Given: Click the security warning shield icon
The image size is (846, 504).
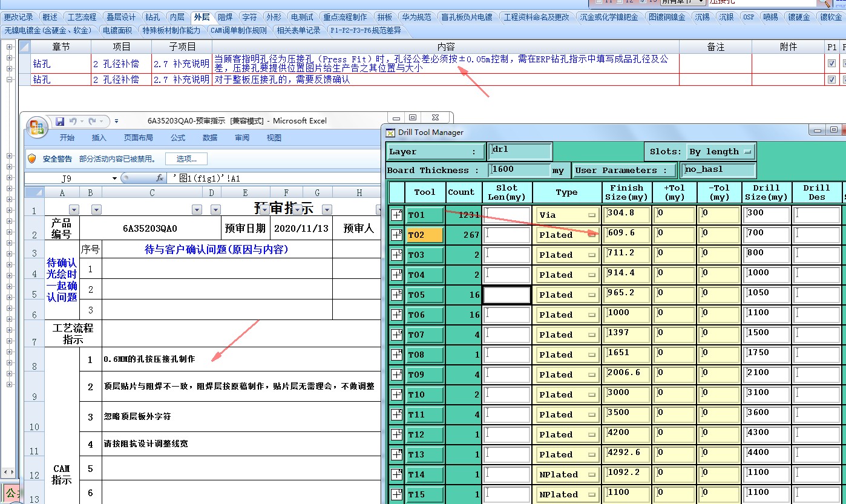Looking at the screenshot, I should (32, 159).
